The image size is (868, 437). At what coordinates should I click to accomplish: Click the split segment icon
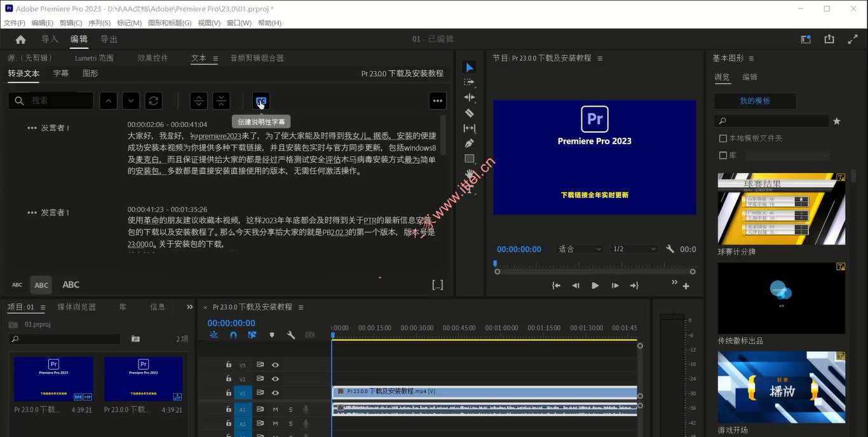[199, 100]
